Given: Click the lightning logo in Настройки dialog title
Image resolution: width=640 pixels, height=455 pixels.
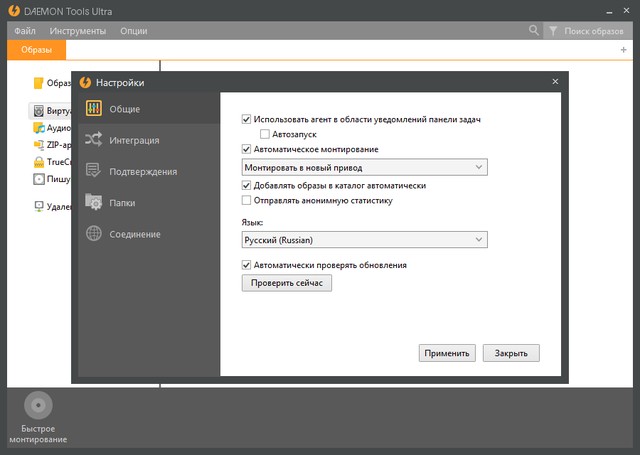Looking at the screenshot, I should pos(85,82).
